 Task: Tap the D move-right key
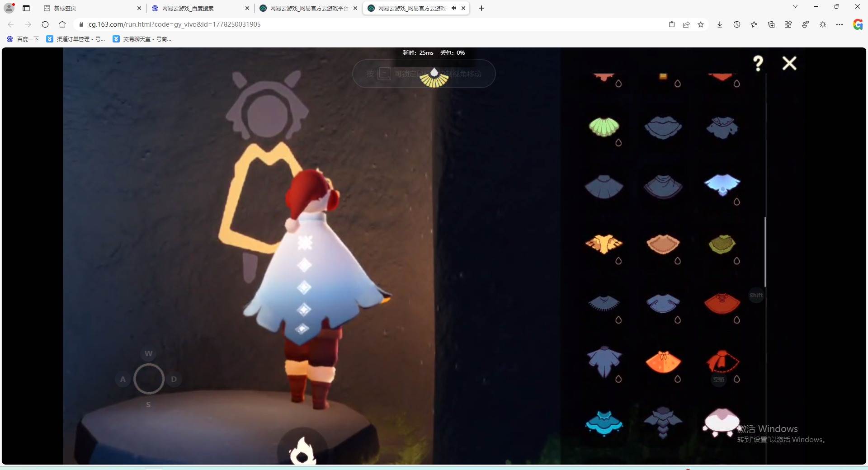tap(174, 379)
